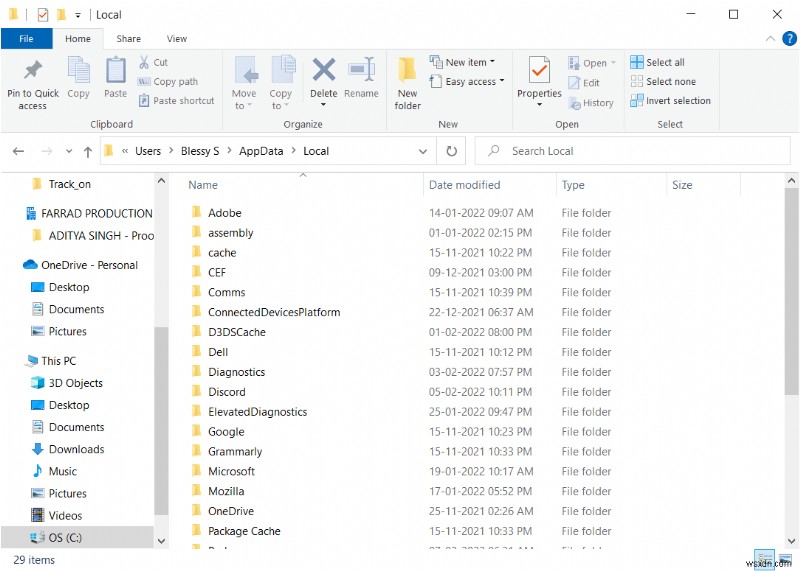Click Paste shortcut in ribbon

177,101
